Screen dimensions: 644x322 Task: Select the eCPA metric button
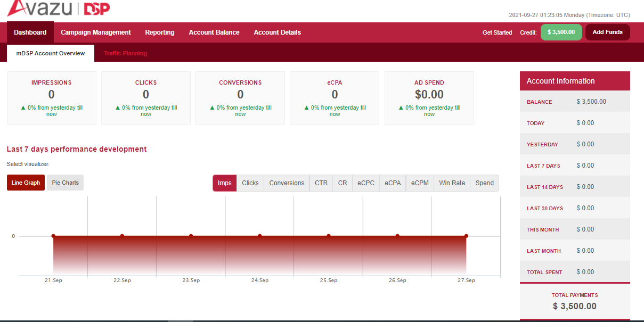click(393, 183)
